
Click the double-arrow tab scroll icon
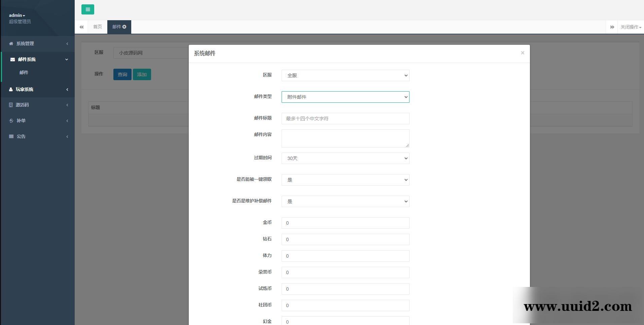(81, 27)
